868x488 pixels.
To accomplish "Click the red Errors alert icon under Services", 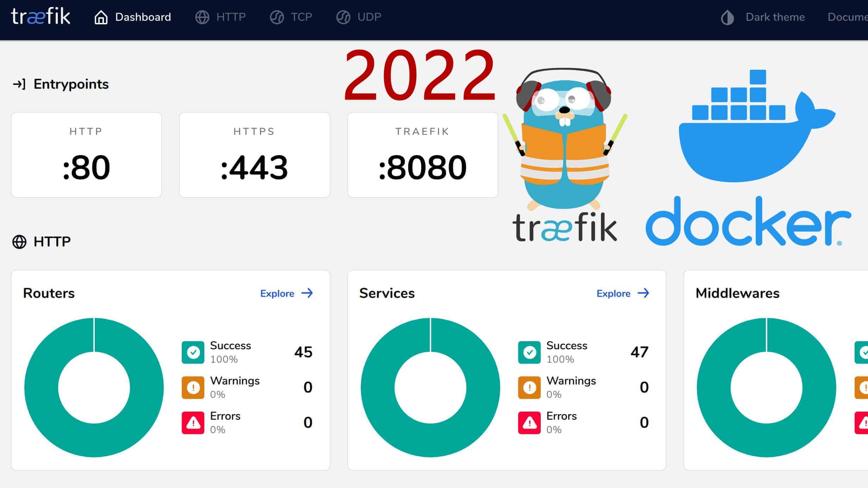I will (528, 423).
